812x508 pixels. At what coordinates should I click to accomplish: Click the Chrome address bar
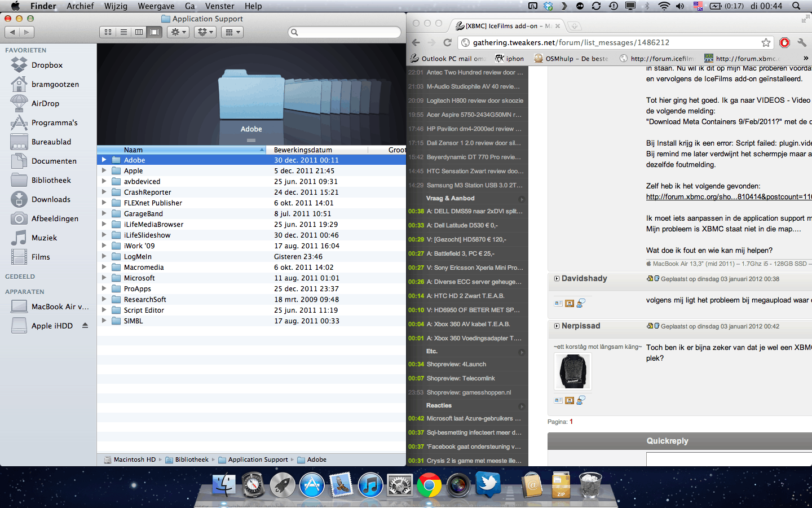[615, 42]
